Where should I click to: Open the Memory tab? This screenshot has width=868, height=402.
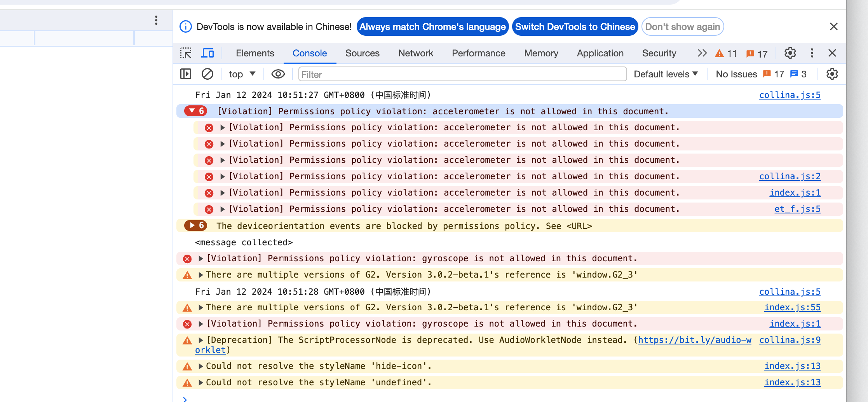[x=541, y=53]
